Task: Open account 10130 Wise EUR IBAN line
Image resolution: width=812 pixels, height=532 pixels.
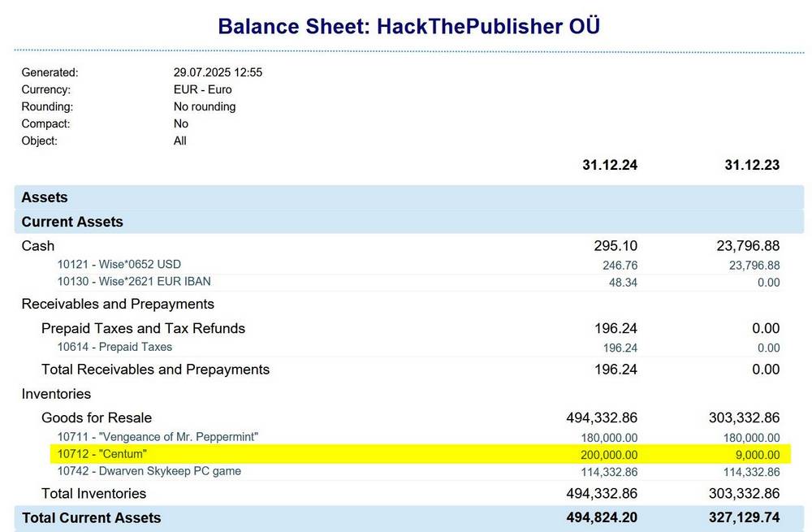Action: [x=134, y=282]
